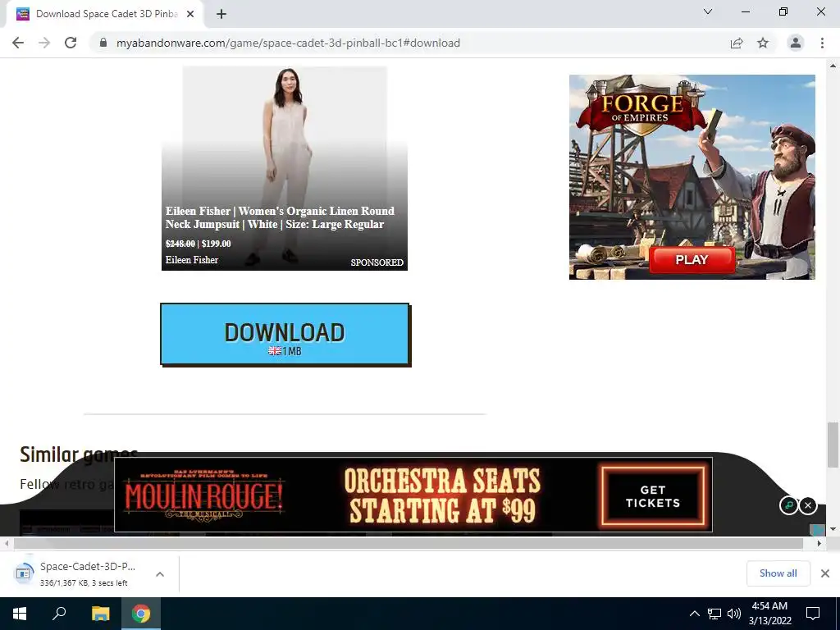The height and width of the screenshot is (630, 840).
Task: Open the volume tray icon
Action: point(734,614)
